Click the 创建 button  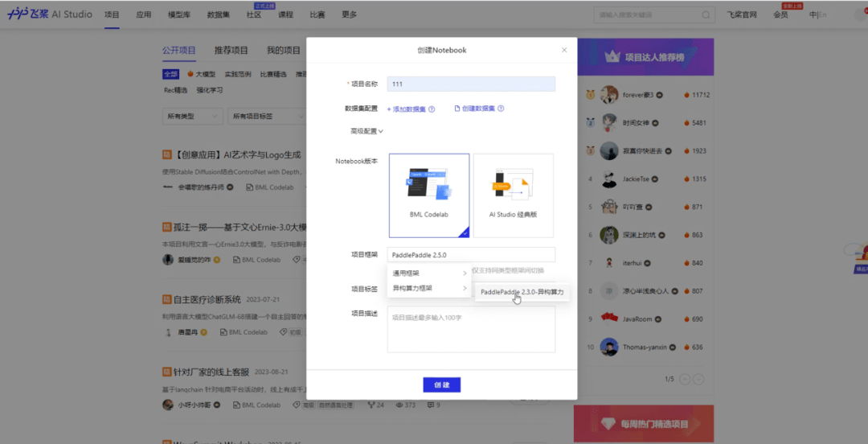pos(442,384)
